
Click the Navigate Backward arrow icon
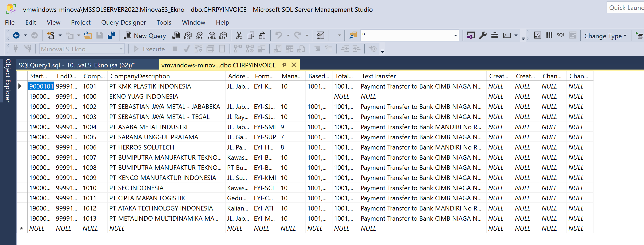(16, 35)
